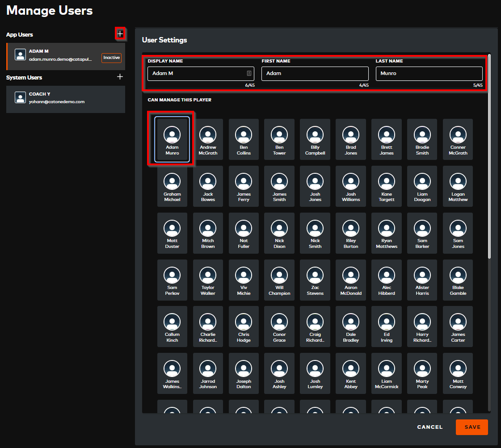
Task: Select Jack Bowes player avatar
Action: click(x=208, y=181)
